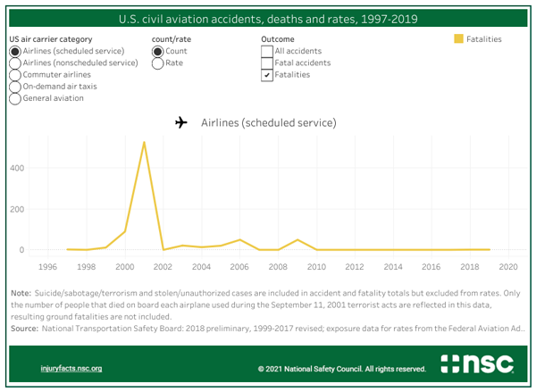The image size is (536, 392).
Task: Select the Count radio button
Action: (157, 52)
